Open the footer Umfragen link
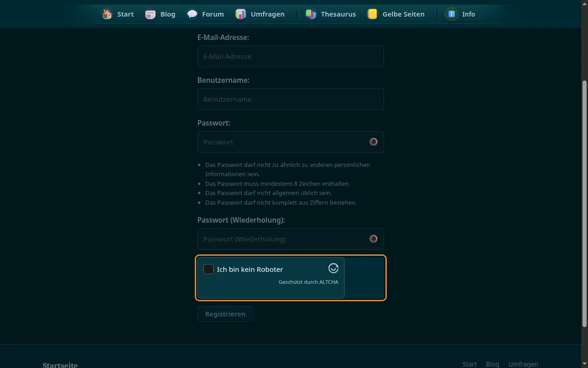588x368 pixels. [523, 364]
